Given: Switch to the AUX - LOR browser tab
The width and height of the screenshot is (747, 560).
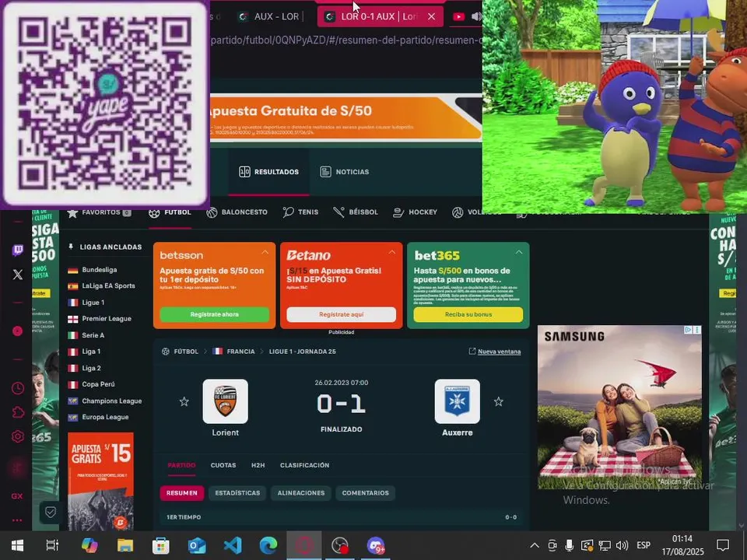Looking at the screenshot, I should click(271, 16).
